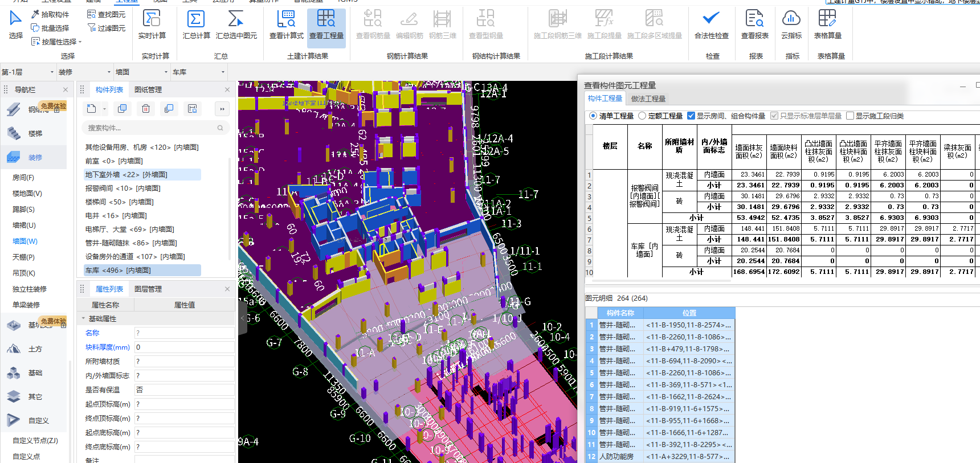Collapse 基础属性 group
The height and width of the screenshot is (463, 980).
coord(84,319)
